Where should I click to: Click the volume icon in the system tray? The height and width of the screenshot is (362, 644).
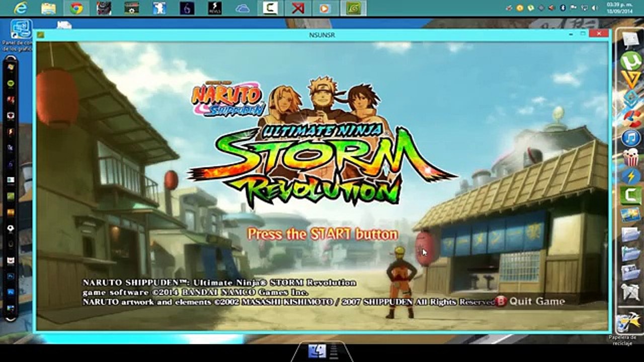pyautogui.click(x=594, y=8)
